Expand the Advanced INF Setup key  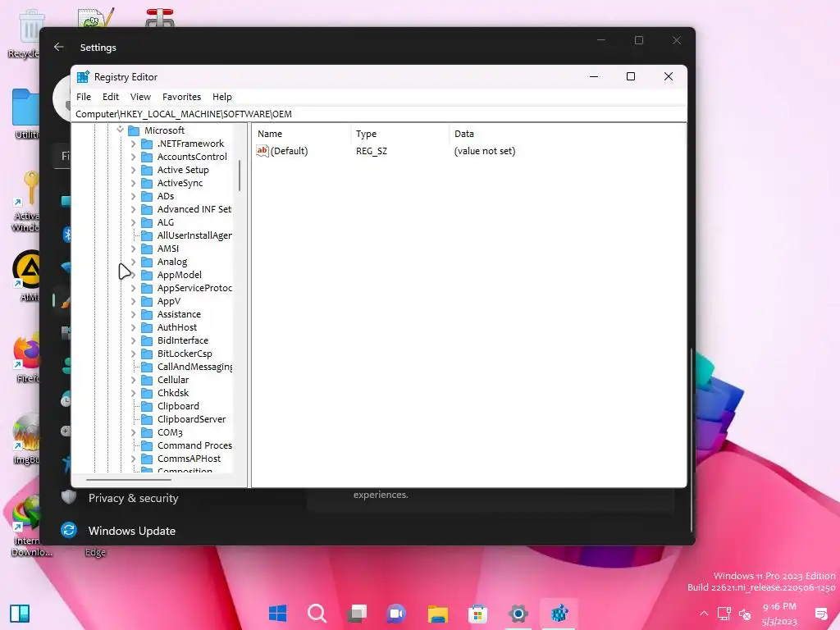(x=133, y=209)
